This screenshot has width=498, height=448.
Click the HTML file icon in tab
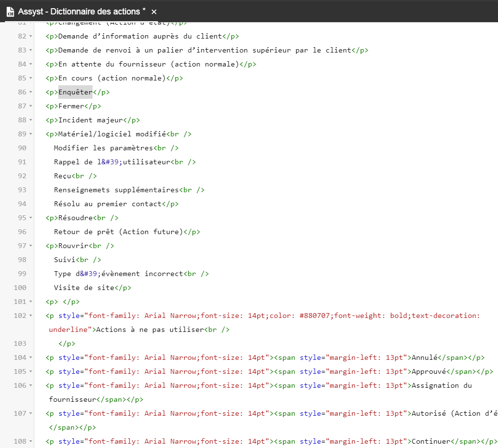[10, 12]
